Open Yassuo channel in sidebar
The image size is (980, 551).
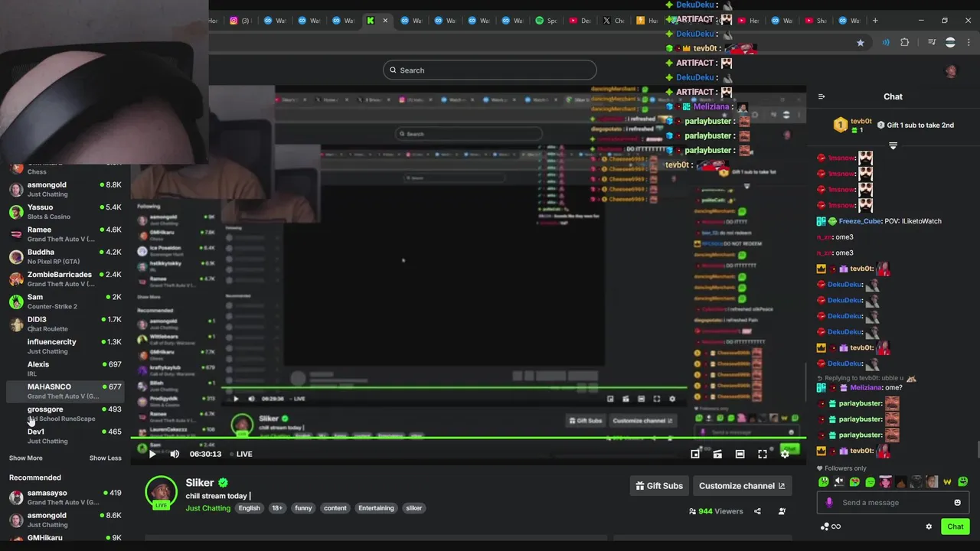(64, 212)
